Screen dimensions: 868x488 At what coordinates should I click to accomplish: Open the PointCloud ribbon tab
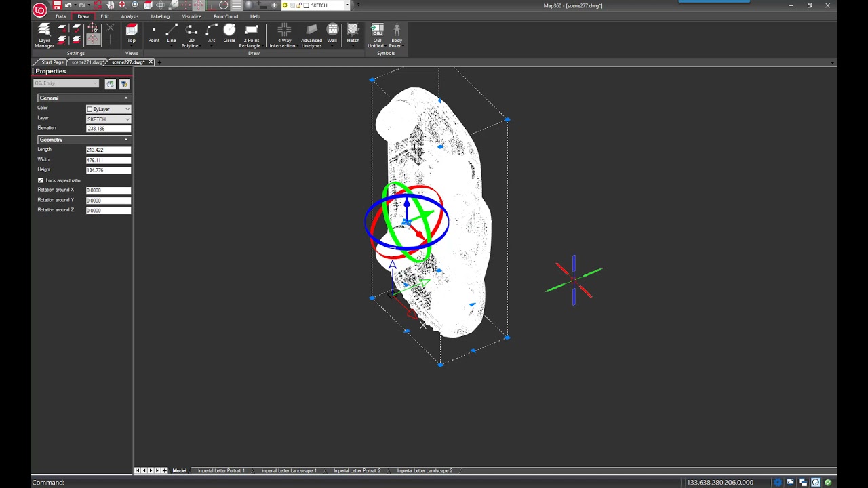point(226,16)
